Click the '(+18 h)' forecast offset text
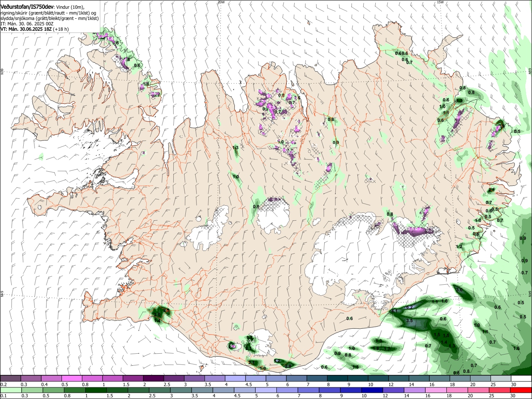 tap(61, 29)
